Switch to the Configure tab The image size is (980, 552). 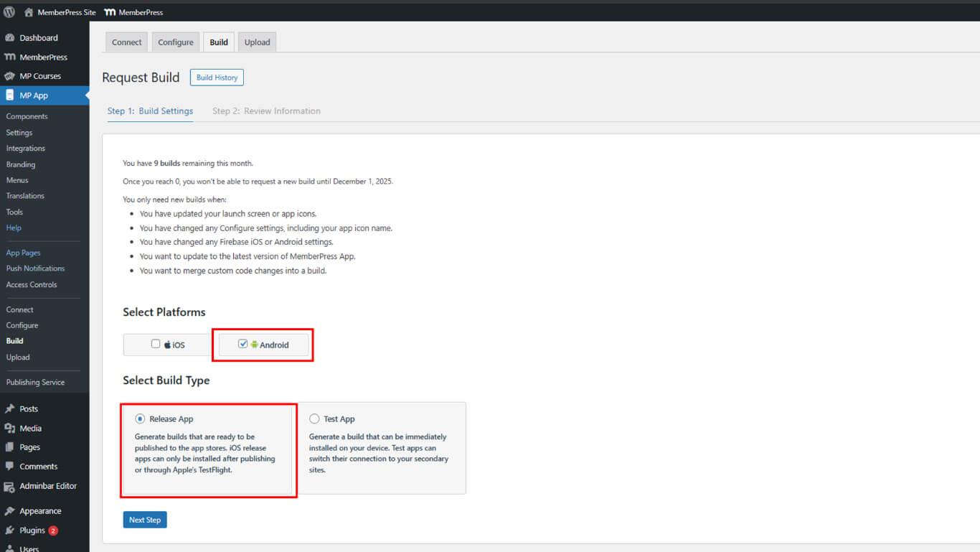pos(176,42)
